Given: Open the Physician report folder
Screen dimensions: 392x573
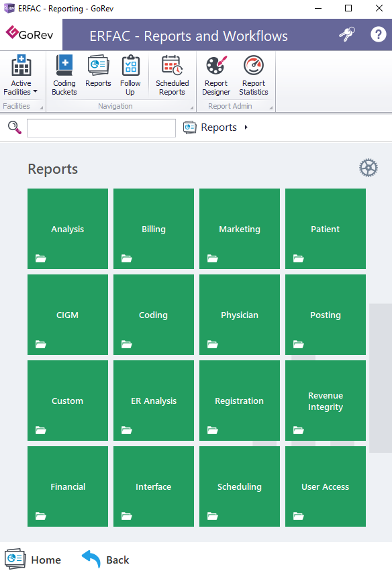Looking at the screenshot, I should point(240,315).
